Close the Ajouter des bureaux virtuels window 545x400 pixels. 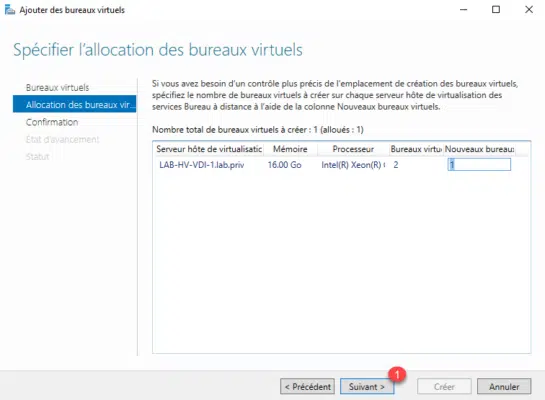tap(529, 9)
